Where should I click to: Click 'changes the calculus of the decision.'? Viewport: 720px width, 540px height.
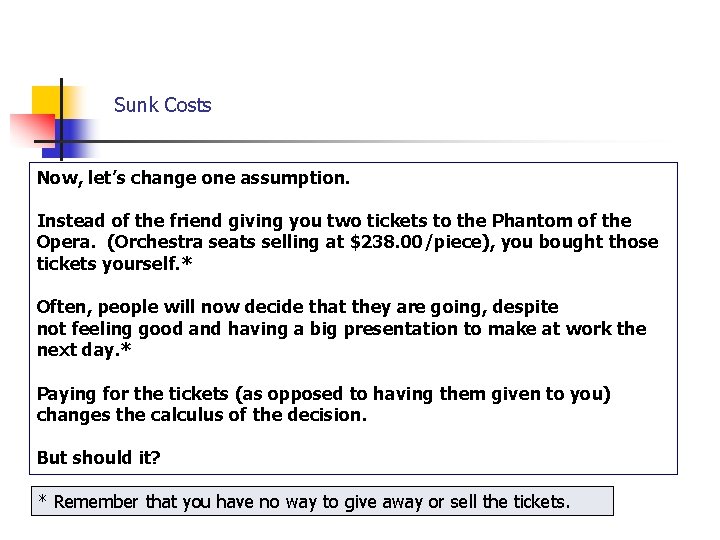[x=202, y=415]
